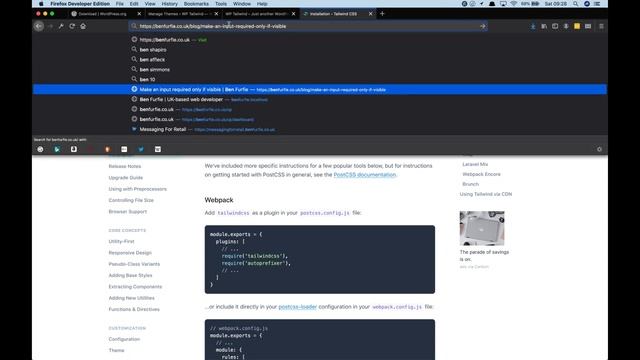This screenshot has width=640, height=360.
Task: Jump to Webpack Encore section link
Action: coord(481,174)
